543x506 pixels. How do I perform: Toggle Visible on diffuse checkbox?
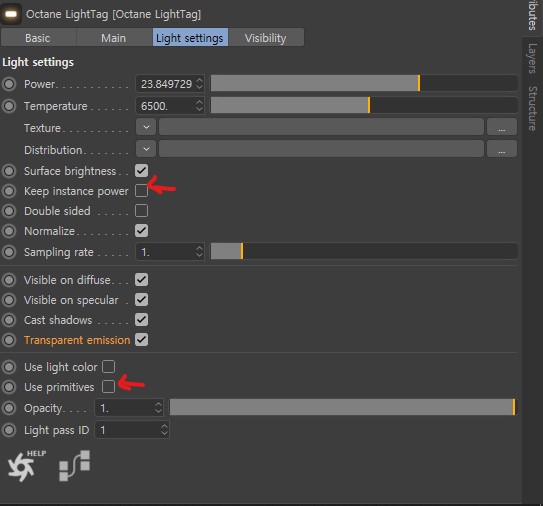pyautogui.click(x=141, y=280)
